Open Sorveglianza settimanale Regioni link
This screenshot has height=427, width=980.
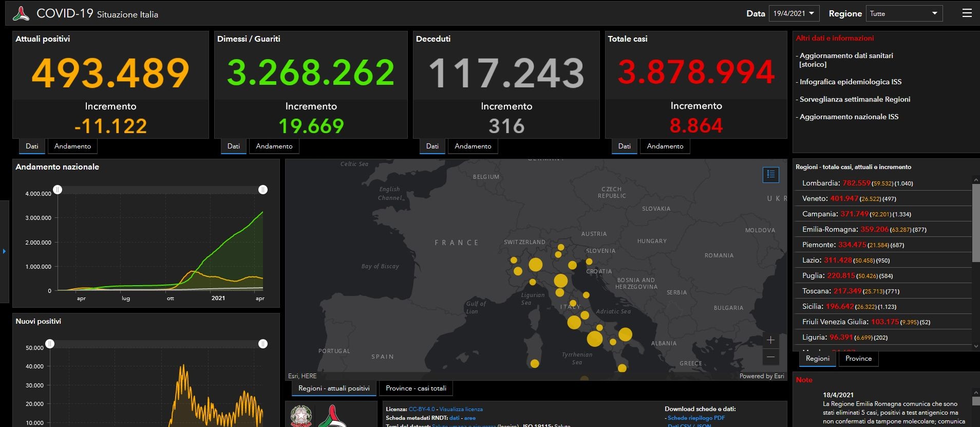pyautogui.click(x=855, y=99)
